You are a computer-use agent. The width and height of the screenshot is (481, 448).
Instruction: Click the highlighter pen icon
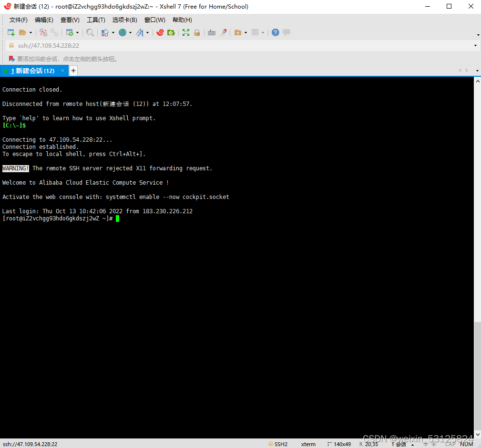coord(223,32)
